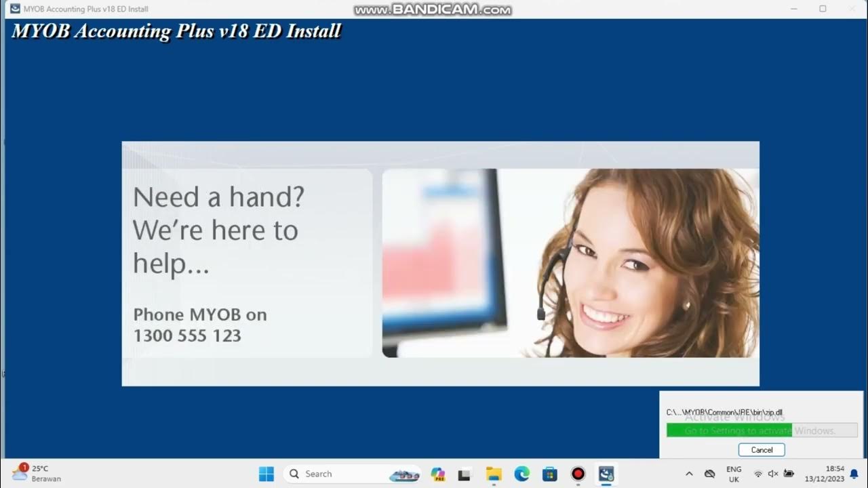Click the muted volume tray icon
The width and height of the screenshot is (868, 488).
[x=773, y=474]
